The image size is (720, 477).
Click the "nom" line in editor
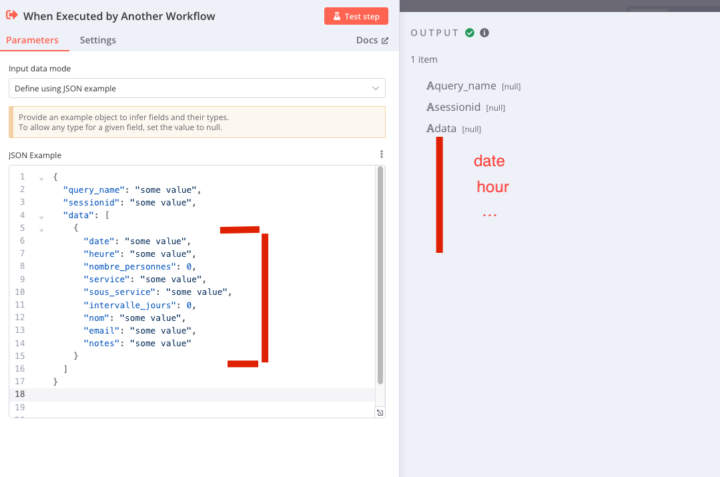coord(135,318)
